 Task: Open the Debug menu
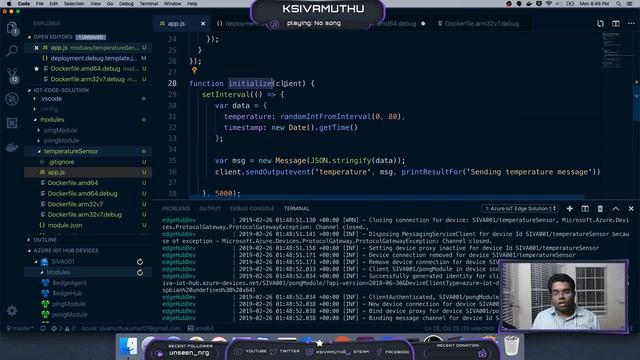pyautogui.click(x=126, y=4)
